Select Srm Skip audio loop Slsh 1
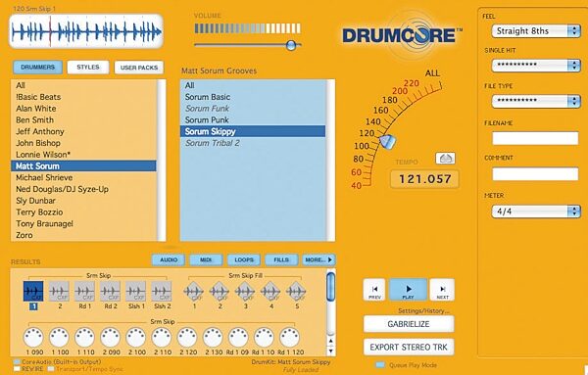Viewport: 588px width, 375px height. point(136,291)
